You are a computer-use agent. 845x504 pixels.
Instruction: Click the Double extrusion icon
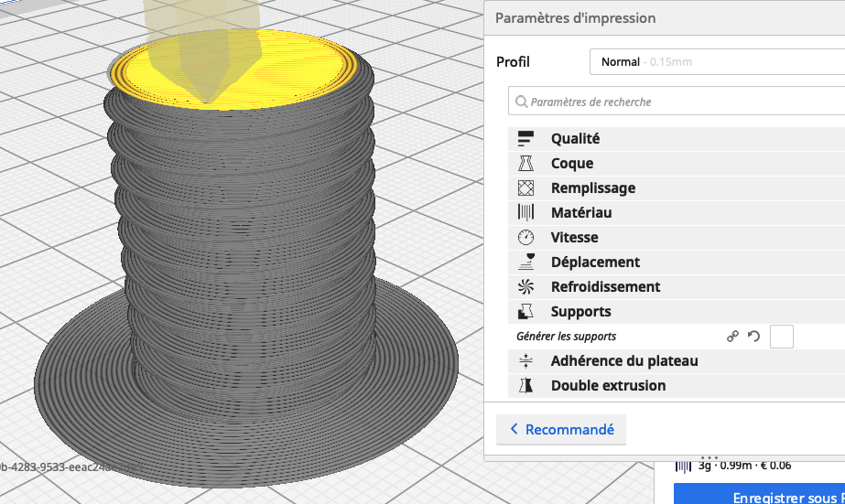click(x=525, y=385)
